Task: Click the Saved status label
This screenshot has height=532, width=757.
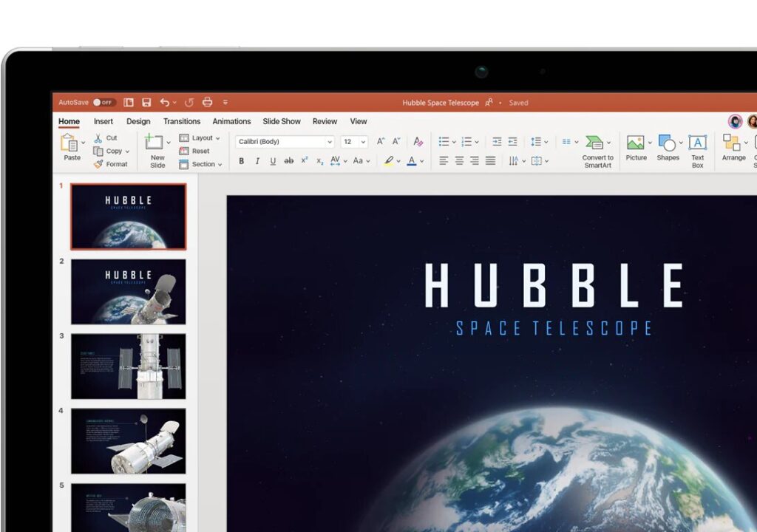Action: (x=518, y=102)
